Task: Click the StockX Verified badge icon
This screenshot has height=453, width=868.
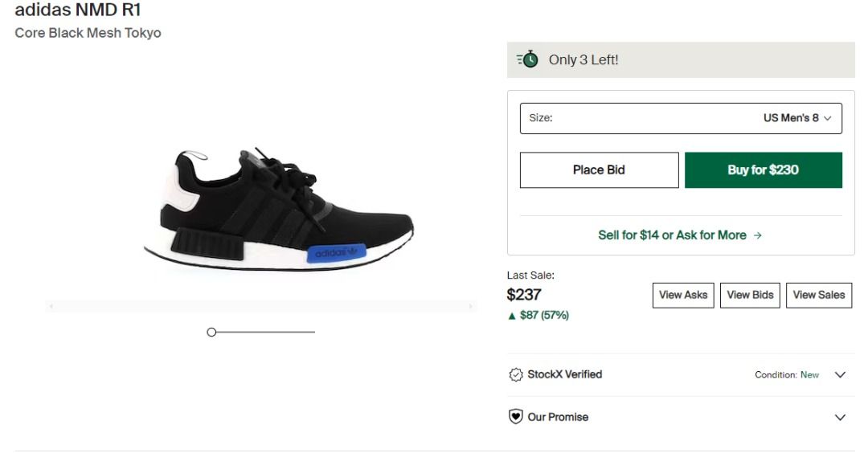Action: (516, 375)
